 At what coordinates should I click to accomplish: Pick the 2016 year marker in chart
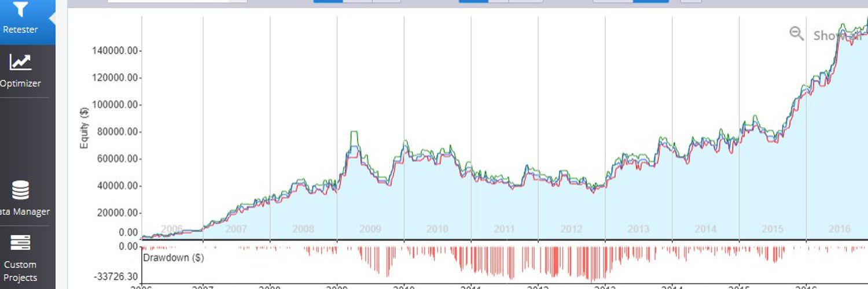839,229
